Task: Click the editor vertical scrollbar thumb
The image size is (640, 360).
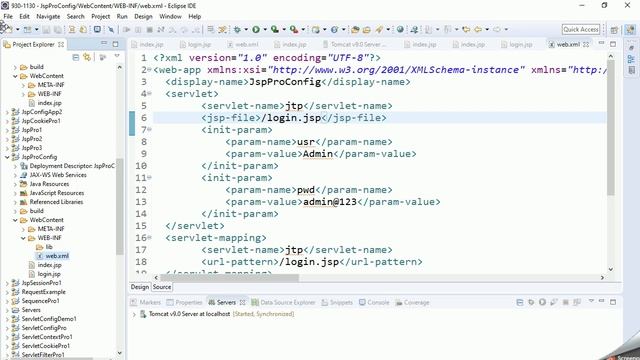Action: tap(611, 127)
